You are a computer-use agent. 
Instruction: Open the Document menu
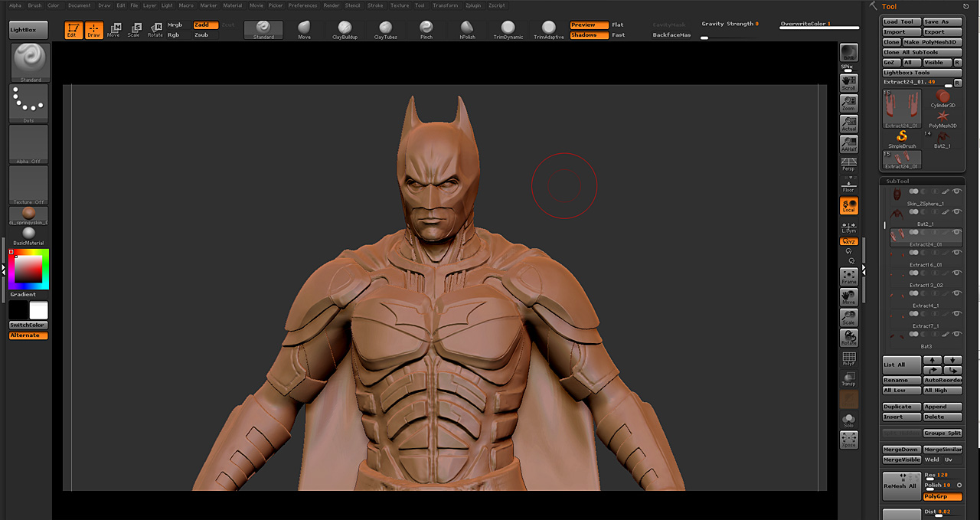79,5
